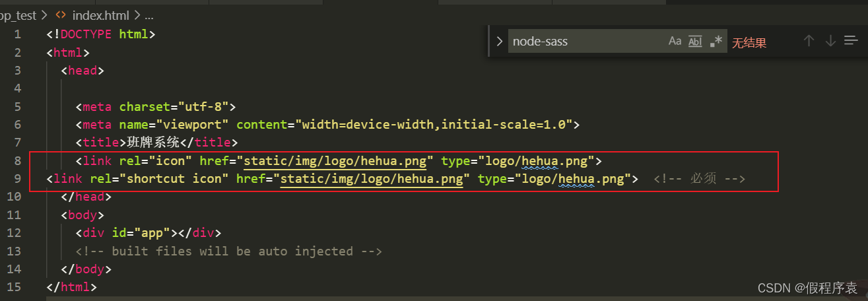Open the HTML file icon in breadcrumb
This screenshot has height=301, width=868.
click(61, 15)
